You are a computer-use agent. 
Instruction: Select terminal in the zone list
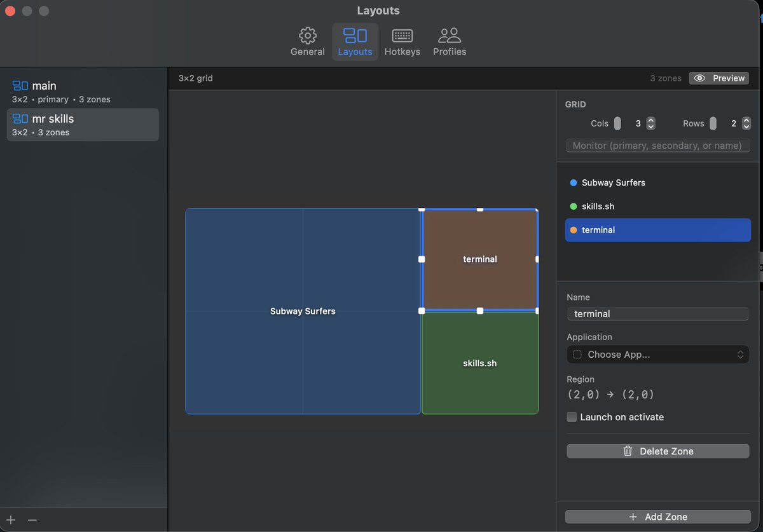(x=657, y=230)
